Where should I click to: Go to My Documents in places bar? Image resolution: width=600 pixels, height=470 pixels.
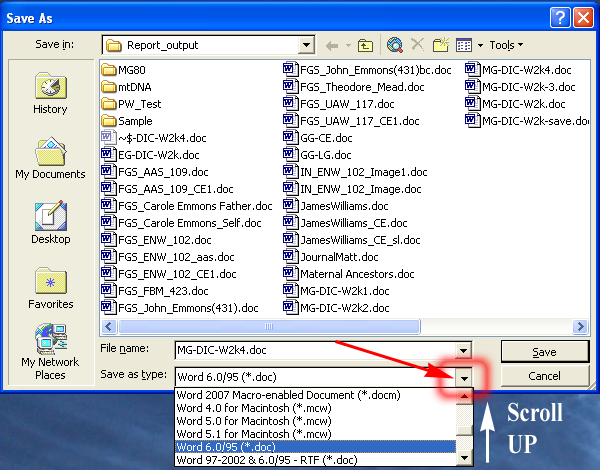point(51,158)
